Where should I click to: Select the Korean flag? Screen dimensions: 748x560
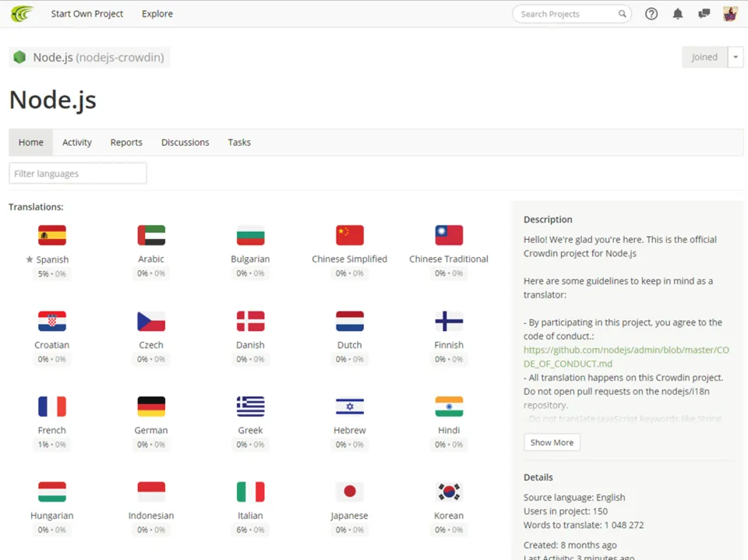(x=449, y=491)
